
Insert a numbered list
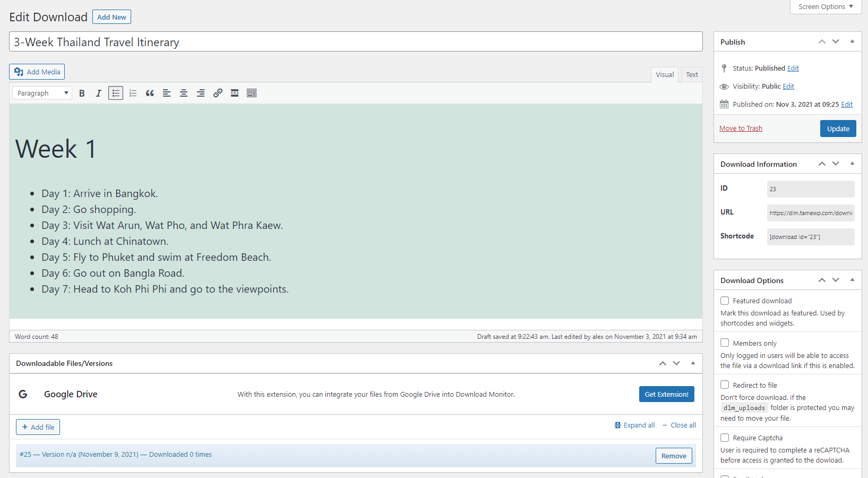tap(133, 93)
